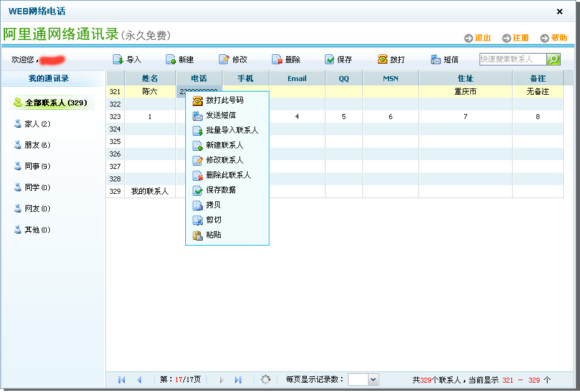Click the 导入 import icon in toolbar

tap(118, 59)
